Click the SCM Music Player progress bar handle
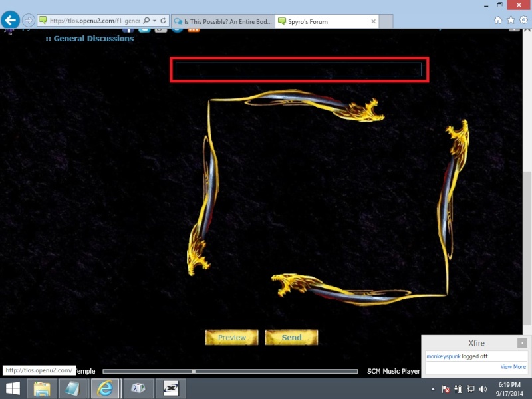 click(194, 371)
